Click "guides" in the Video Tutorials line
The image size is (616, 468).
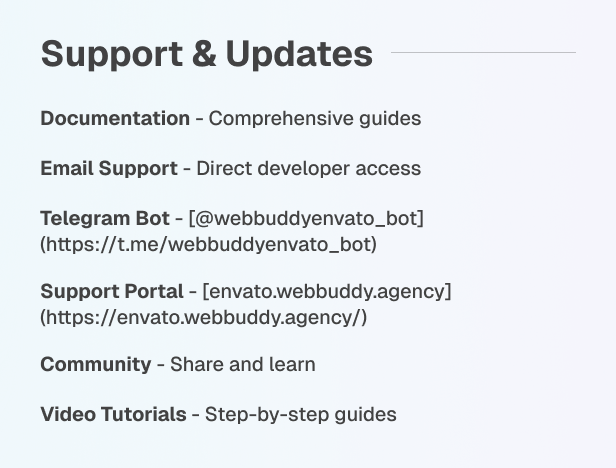click(x=363, y=414)
